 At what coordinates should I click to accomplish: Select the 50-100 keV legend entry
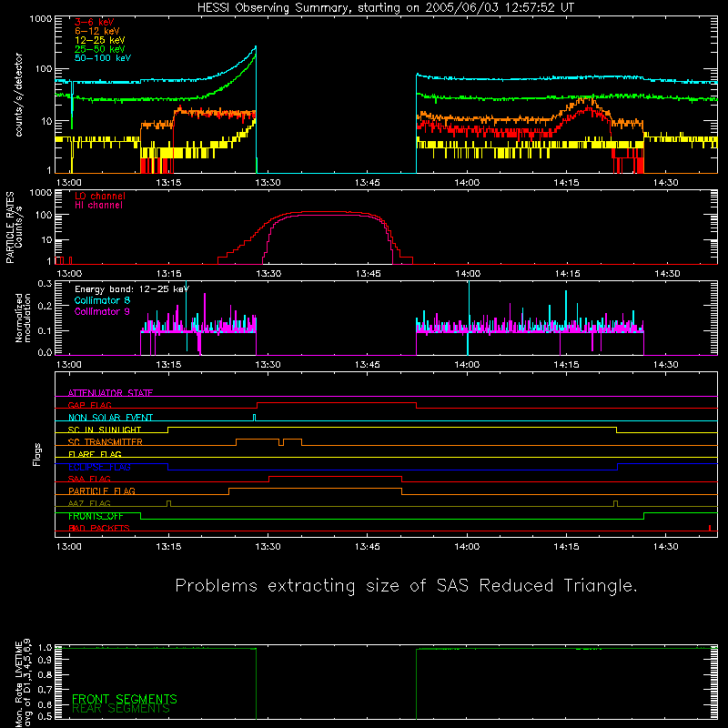coord(103,58)
